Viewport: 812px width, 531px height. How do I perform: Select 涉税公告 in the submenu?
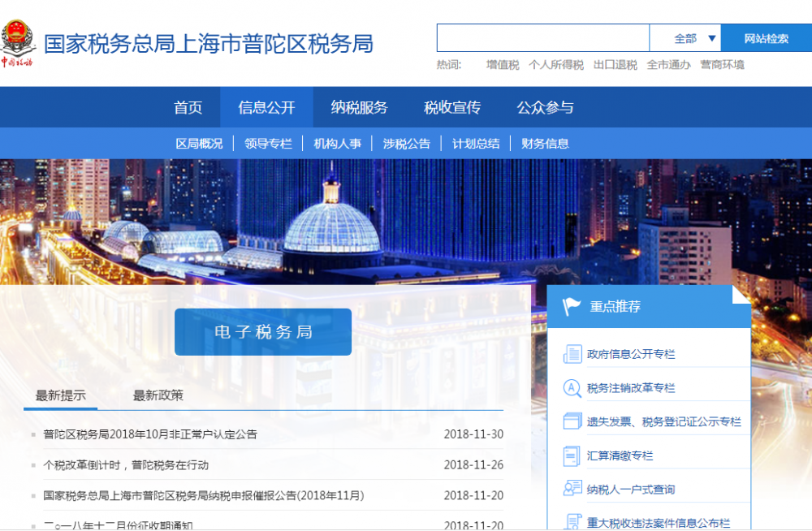(407, 143)
